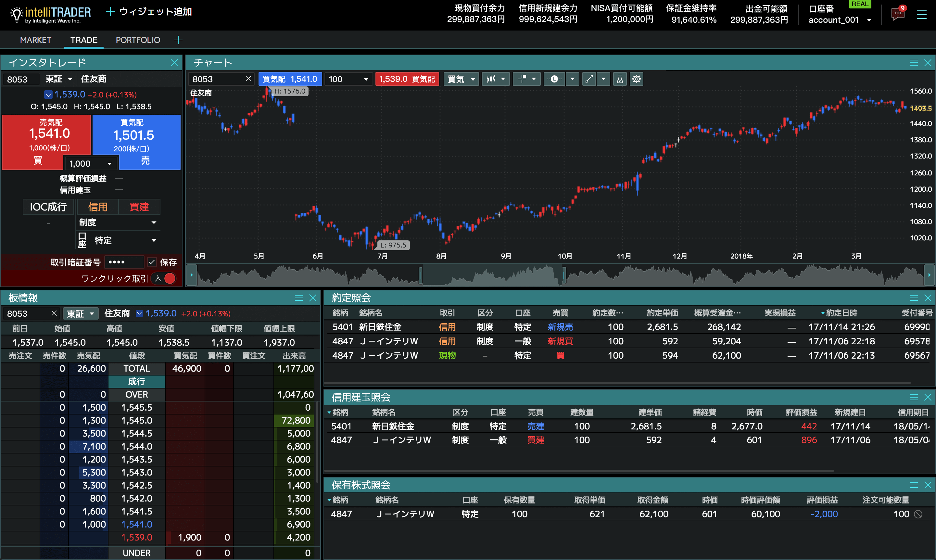Close the 板情報 panel

(312, 298)
